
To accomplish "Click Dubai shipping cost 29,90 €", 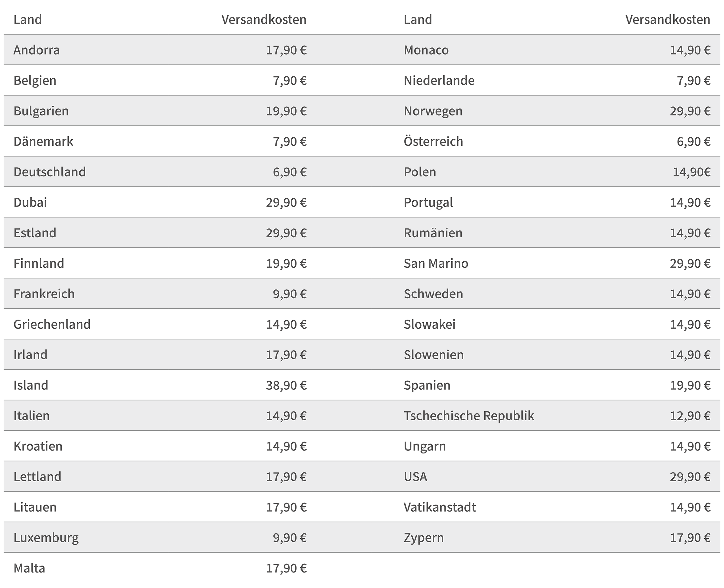I will tap(286, 203).
